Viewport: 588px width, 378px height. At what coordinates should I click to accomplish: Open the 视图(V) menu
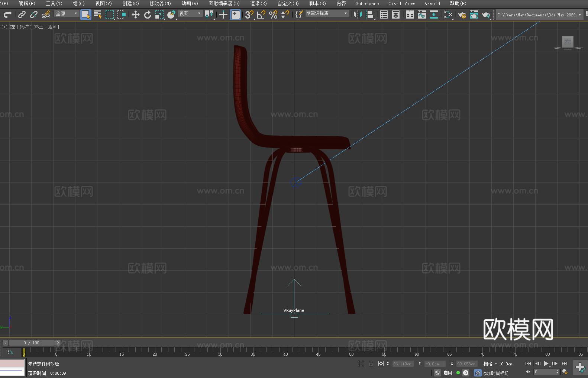click(x=103, y=3)
